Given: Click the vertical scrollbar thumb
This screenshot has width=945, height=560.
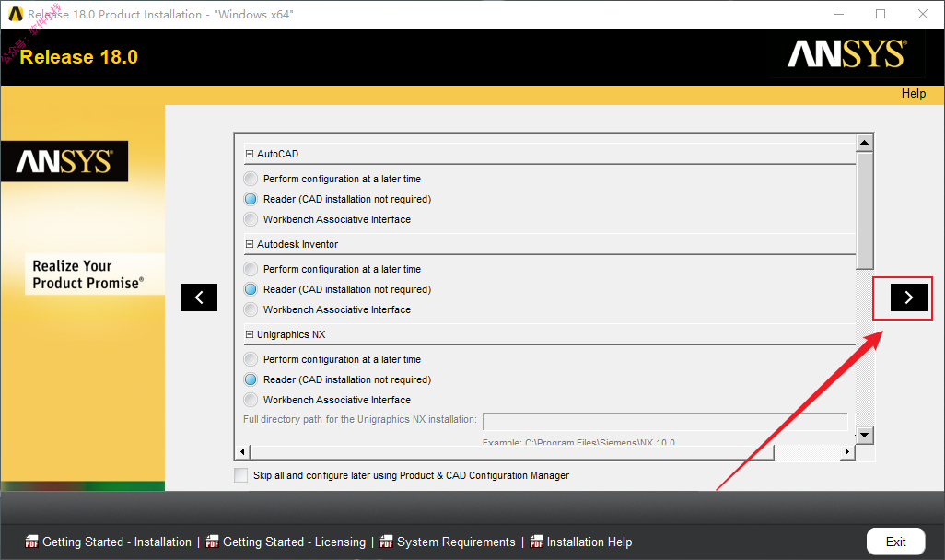Looking at the screenshot, I should (864, 211).
